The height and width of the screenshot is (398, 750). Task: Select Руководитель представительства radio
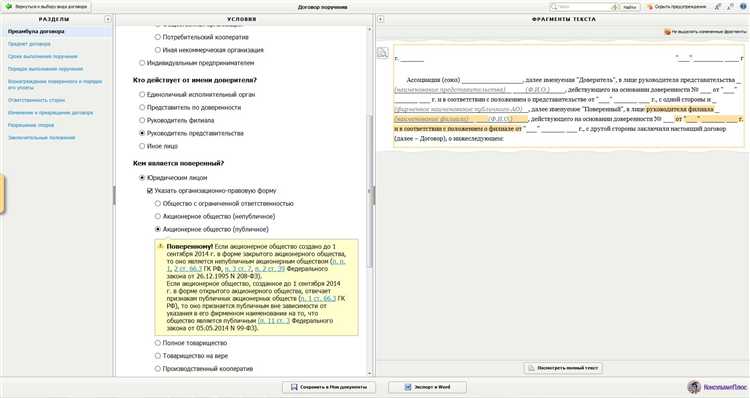(x=142, y=133)
